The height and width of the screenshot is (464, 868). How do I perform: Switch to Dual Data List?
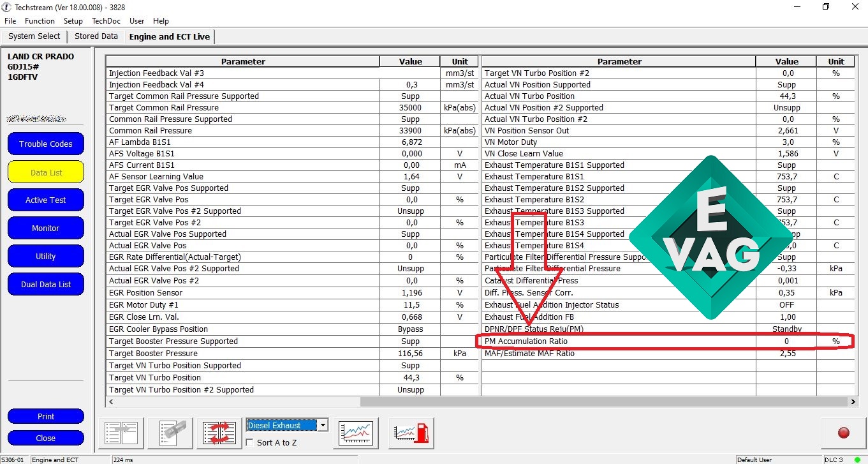tap(46, 284)
